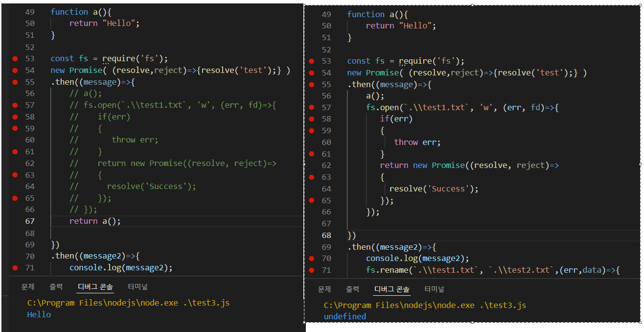The height and width of the screenshot is (332, 644).
Task: Toggle breakpoint on line 65 in left editor
Action: 15,198
